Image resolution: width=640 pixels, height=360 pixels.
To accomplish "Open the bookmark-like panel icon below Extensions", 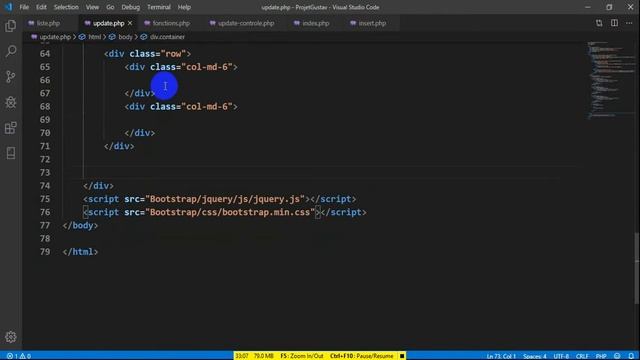I will [11, 153].
